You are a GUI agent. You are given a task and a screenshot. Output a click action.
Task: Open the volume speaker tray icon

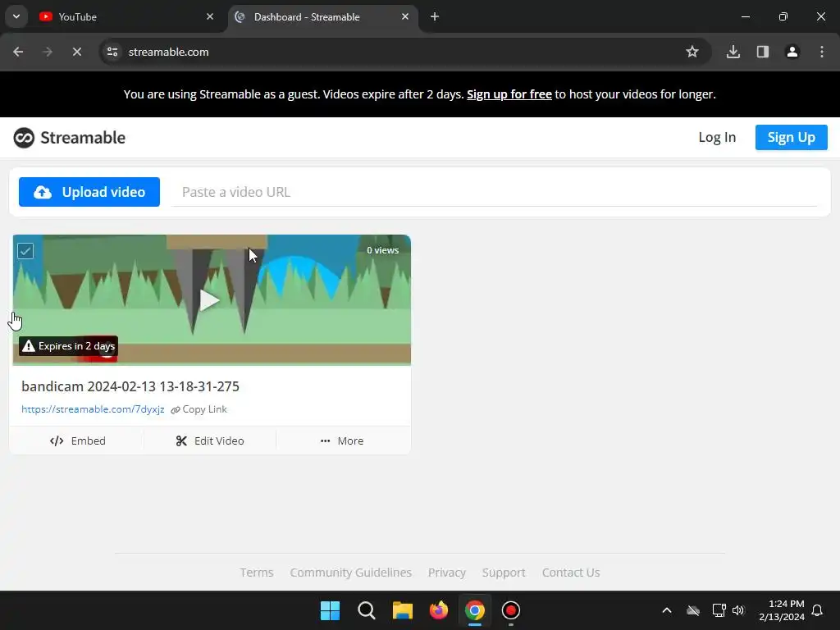(738, 610)
